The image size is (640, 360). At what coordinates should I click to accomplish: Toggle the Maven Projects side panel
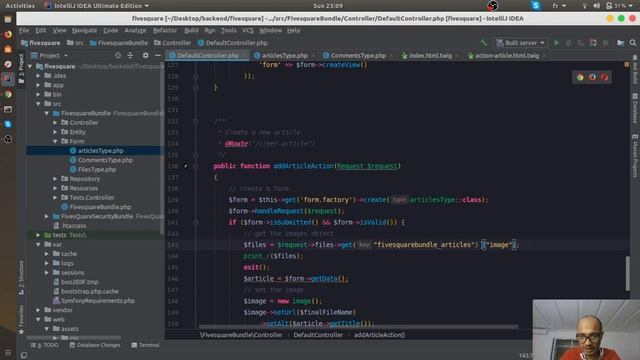tap(635, 156)
